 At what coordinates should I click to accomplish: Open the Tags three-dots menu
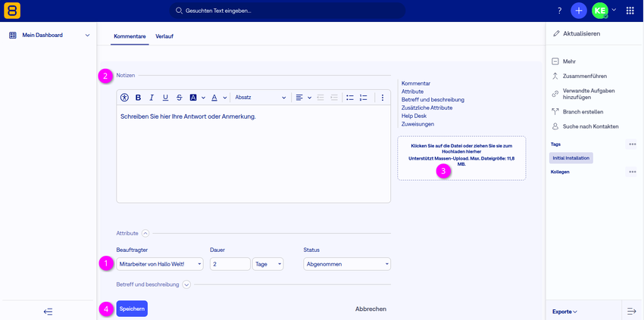point(632,144)
